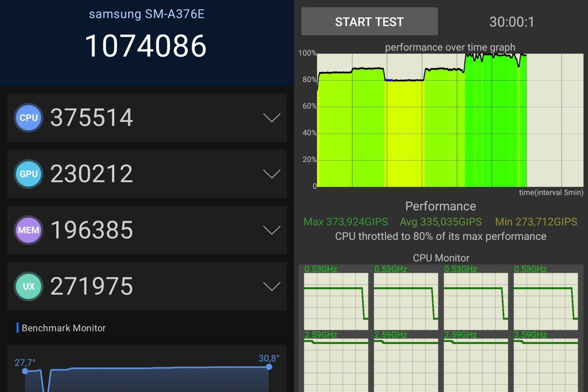
Task: Click the fourth 2.59GHz core graph
Action: 546,365
